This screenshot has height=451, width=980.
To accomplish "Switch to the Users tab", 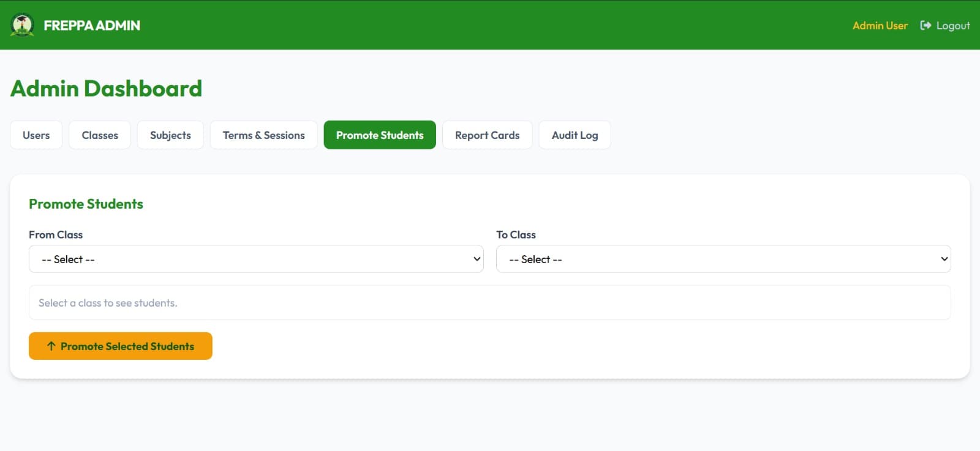I will [36, 135].
